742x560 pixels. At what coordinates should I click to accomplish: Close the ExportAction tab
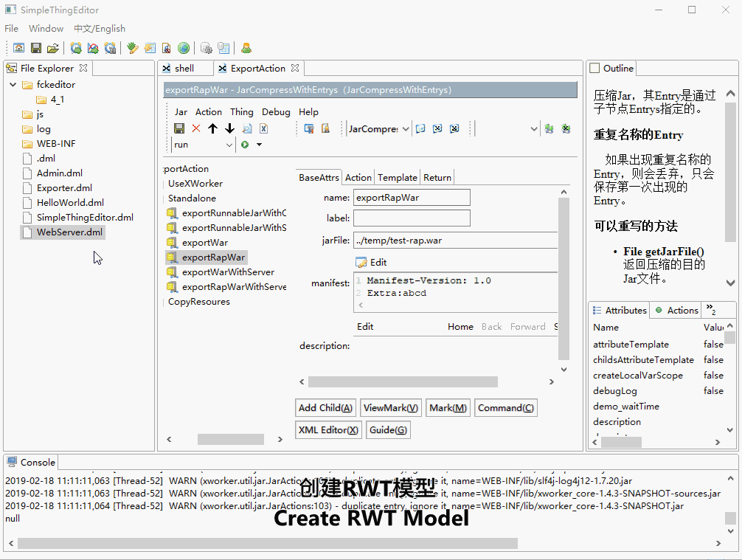pyautogui.click(x=295, y=68)
